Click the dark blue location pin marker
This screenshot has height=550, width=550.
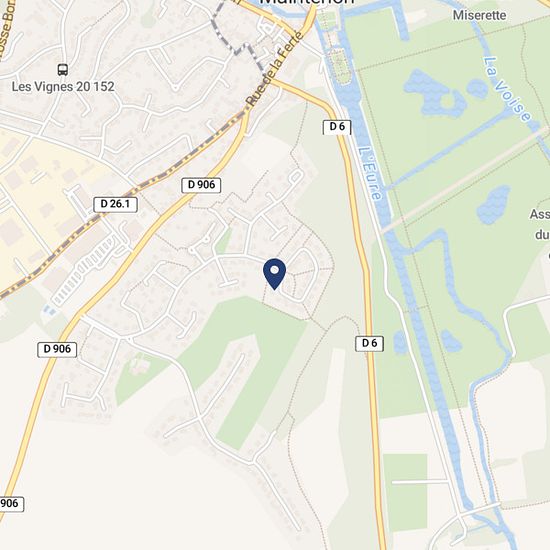274,274
